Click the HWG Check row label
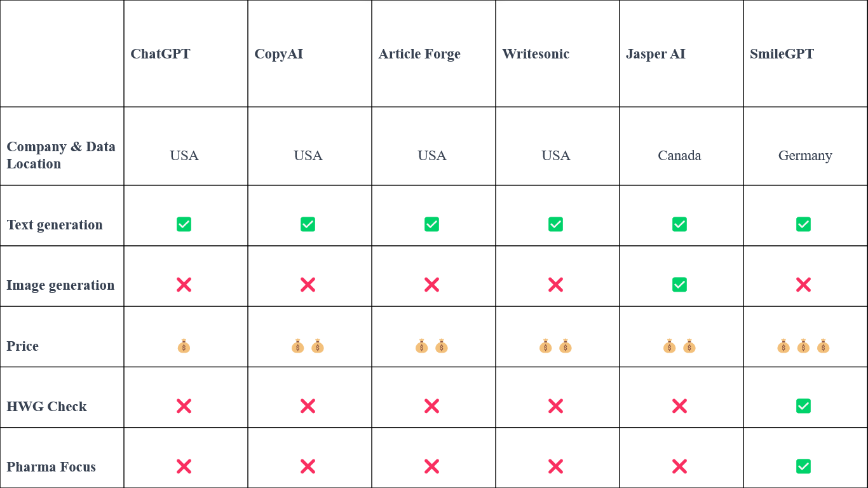This screenshot has height=488, width=868. pos(46,407)
